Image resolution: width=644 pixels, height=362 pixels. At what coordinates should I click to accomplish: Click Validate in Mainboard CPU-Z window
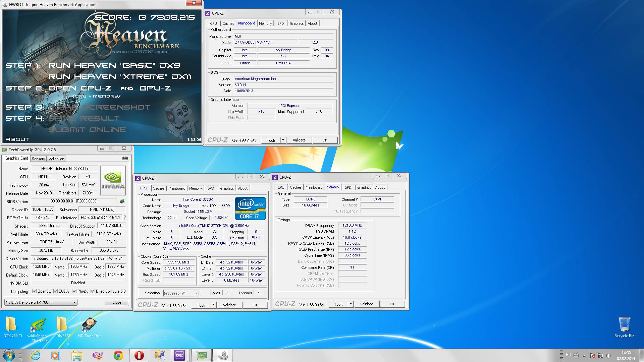tap(299, 140)
